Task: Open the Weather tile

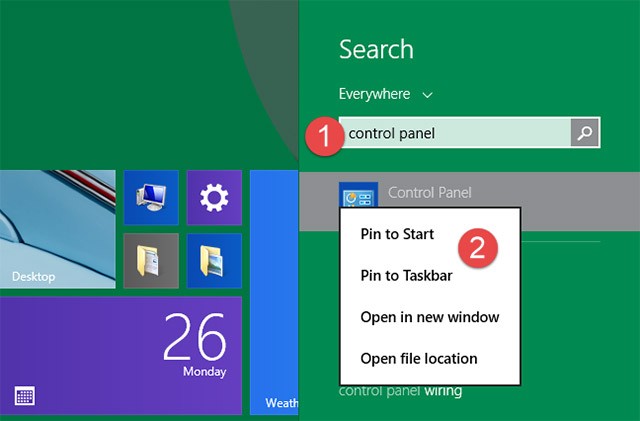Action: point(274,292)
